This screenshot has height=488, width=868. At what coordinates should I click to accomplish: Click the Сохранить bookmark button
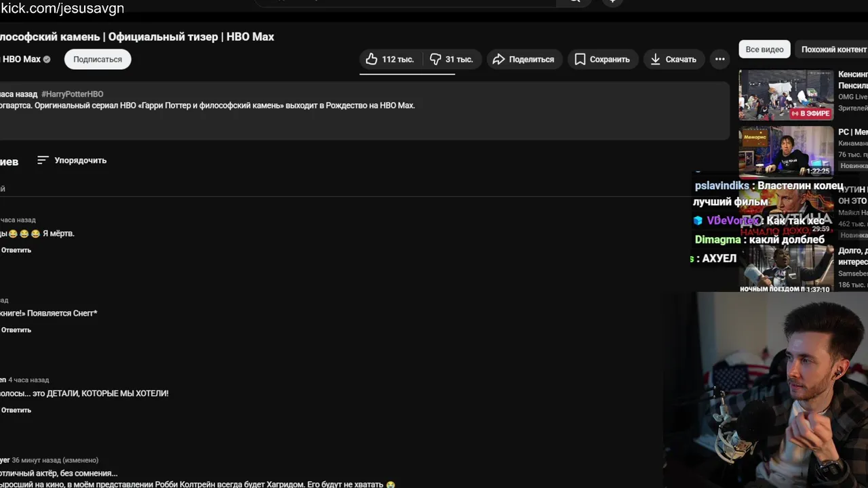(603, 60)
